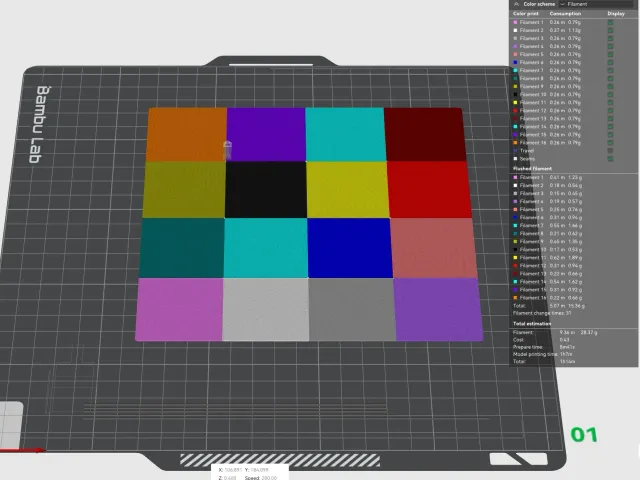Toggle Display checkbox for Filament 3
Screen dimensions: 640x480
tap(610, 38)
